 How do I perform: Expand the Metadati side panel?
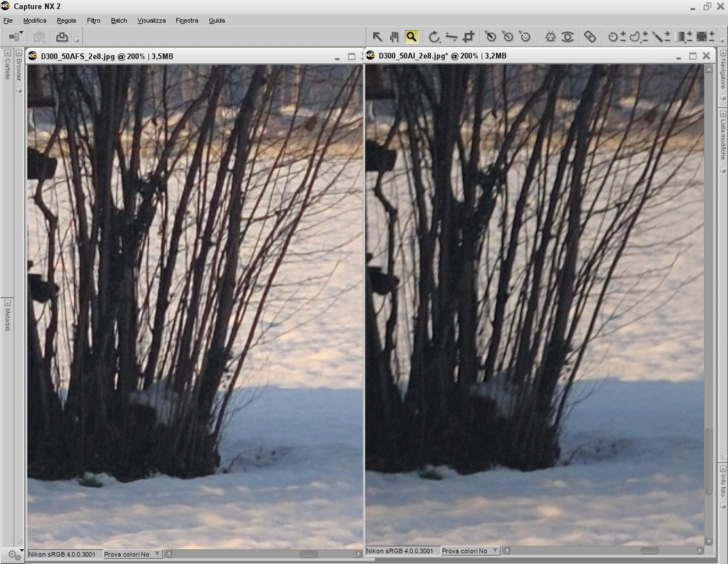coord(7,303)
